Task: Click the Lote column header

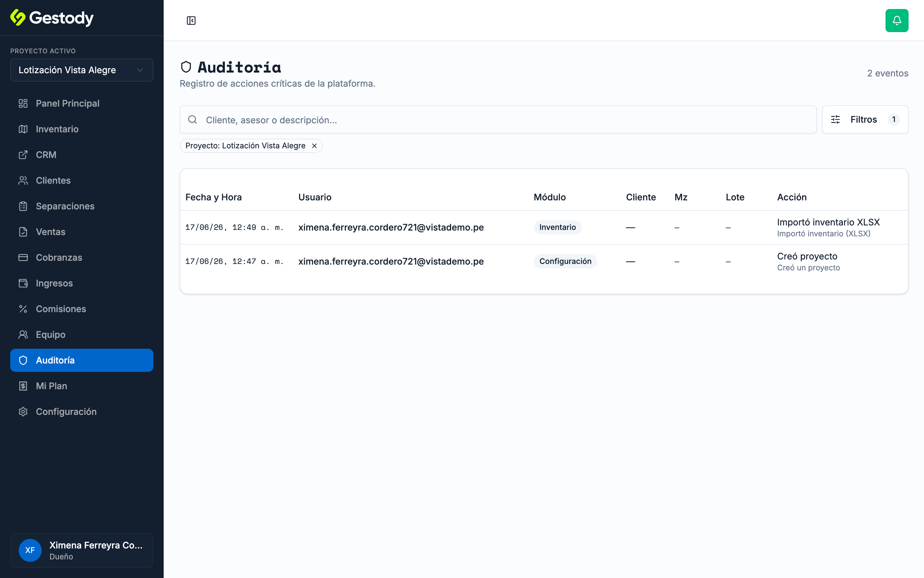Action: point(735,197)
